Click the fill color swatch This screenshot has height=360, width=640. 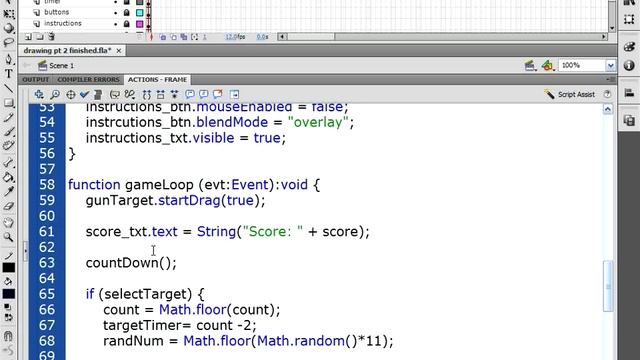(x=9, y=294)
